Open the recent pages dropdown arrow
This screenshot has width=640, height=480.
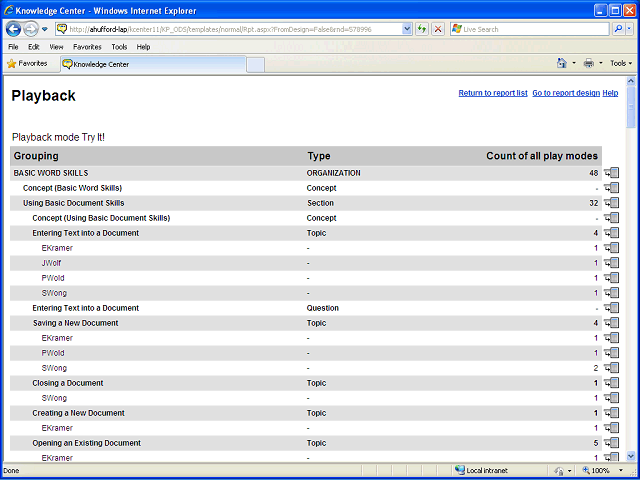45,29
